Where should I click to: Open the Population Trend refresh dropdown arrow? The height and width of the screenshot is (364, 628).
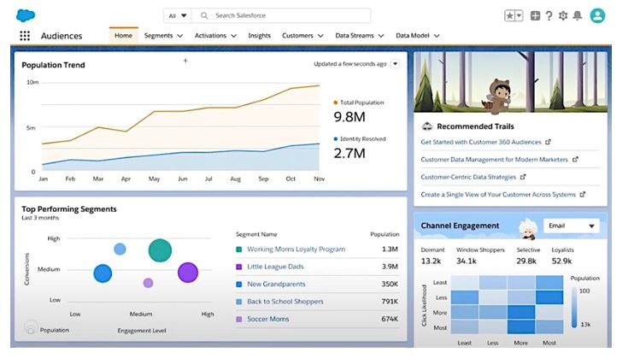pyautogui.click(x=395, y=64)
